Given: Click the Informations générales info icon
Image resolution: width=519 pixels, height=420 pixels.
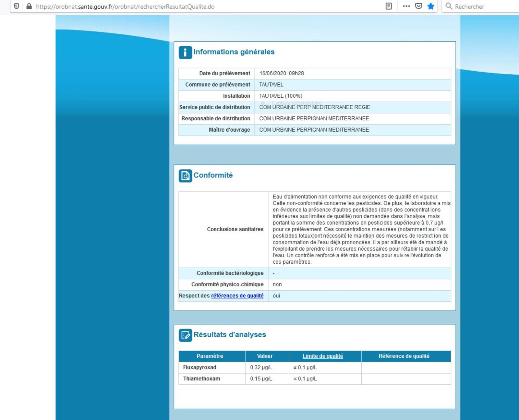Looking at the screenshot, I should (x=185, y=53).
